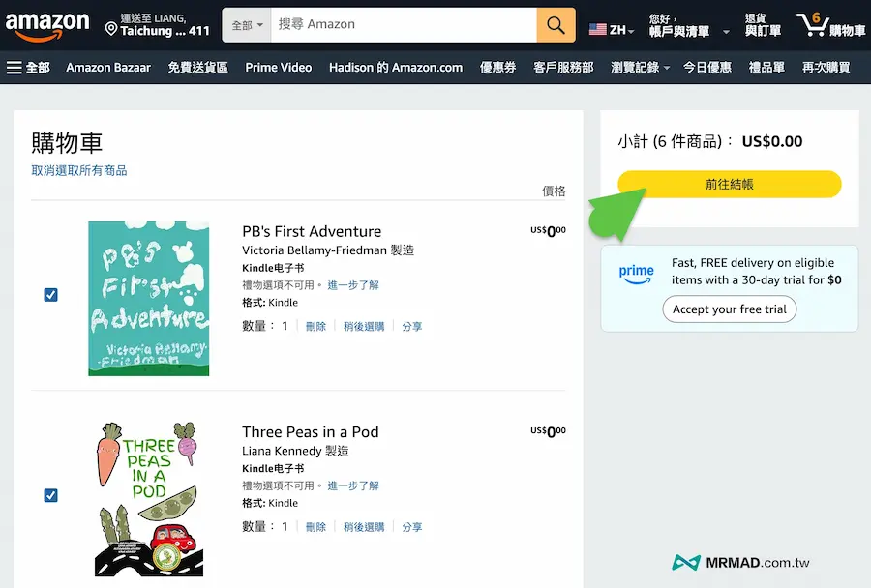Click 稍後選購 for Three Peas in a Pod
871x588 pixels.
coord(364,527)
